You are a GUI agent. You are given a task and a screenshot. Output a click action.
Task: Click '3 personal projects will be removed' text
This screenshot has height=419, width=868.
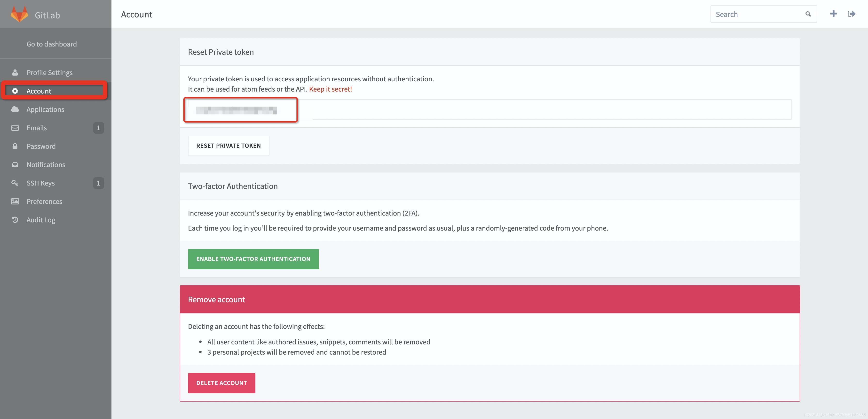[297, 352]
